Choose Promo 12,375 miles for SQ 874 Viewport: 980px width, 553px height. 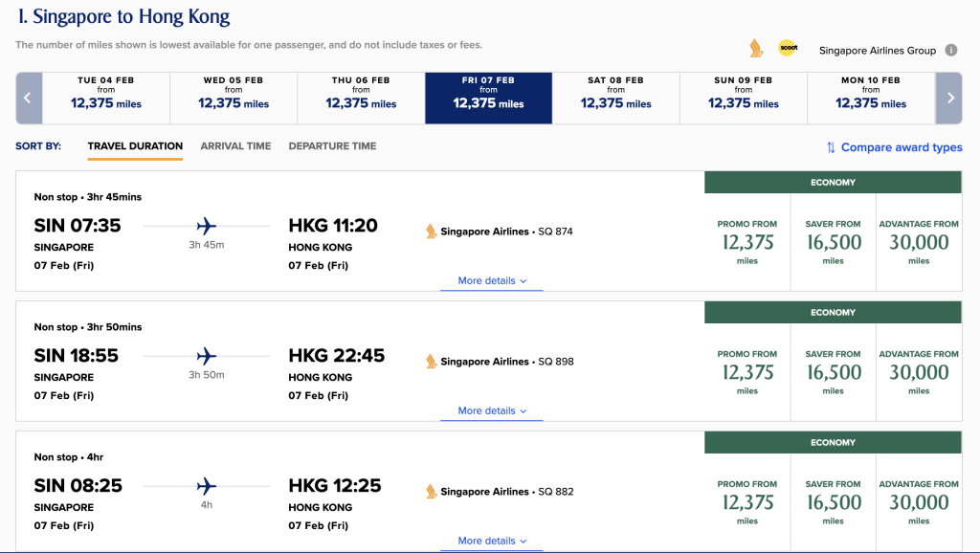(x=747, y=242)
